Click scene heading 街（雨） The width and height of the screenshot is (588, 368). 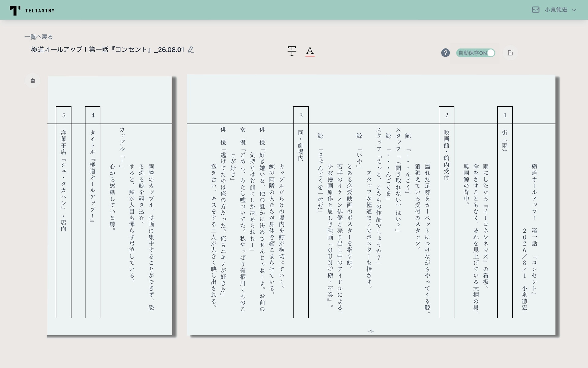point(505,140)
